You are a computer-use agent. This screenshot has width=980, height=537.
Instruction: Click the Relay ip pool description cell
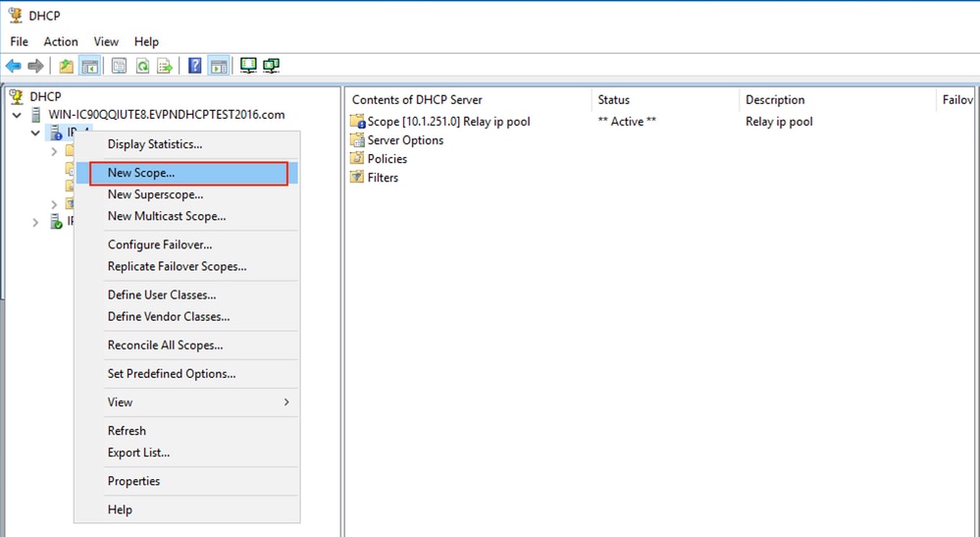coord(779,122)
